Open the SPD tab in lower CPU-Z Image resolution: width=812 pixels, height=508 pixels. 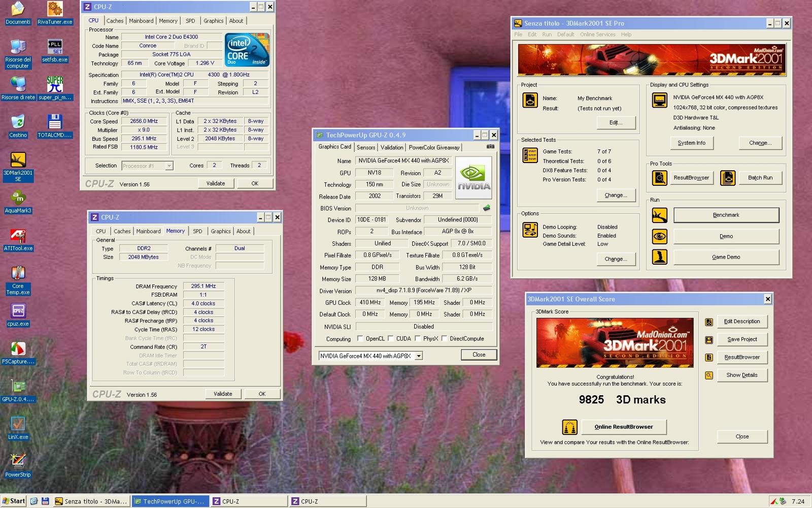(197, 231)
